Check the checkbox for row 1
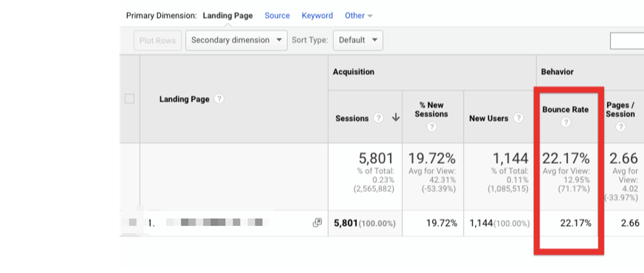The image size is (644, 273). coord(132,222)
